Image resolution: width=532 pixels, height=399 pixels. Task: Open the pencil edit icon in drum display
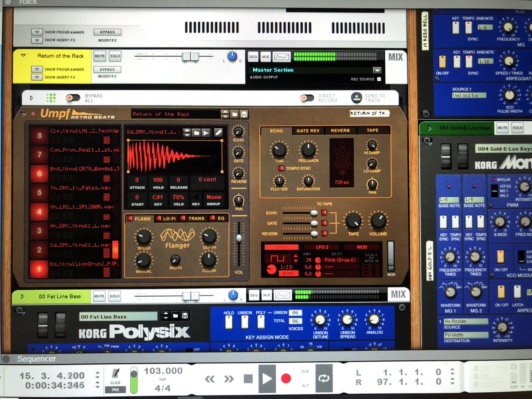pyautogui.click(x=219, y=132)
